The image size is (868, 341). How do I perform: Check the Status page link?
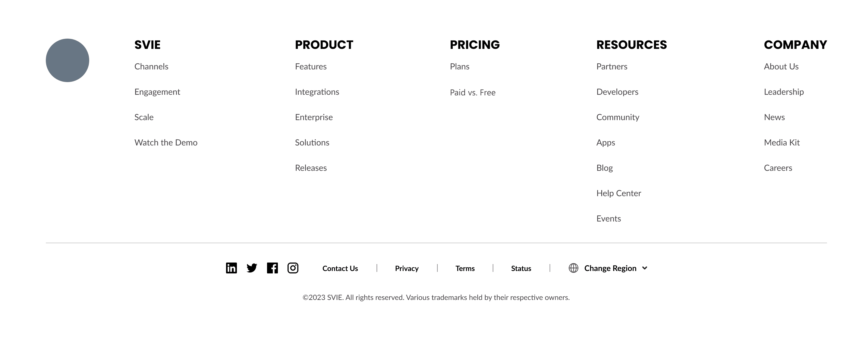coord(521,269)
